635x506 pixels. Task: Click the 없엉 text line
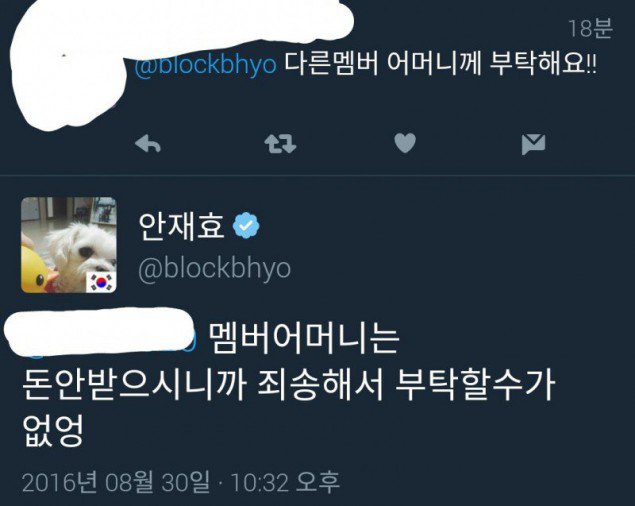pos(53,430)
